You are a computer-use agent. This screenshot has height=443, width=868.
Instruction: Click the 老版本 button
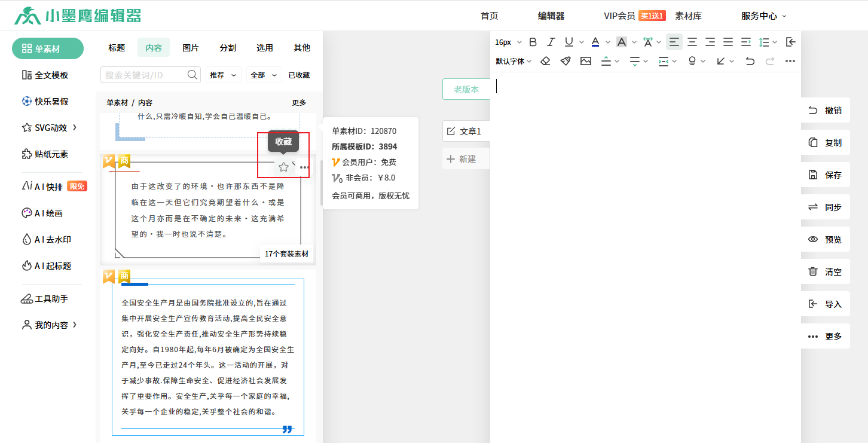click(x=466, y=89)
